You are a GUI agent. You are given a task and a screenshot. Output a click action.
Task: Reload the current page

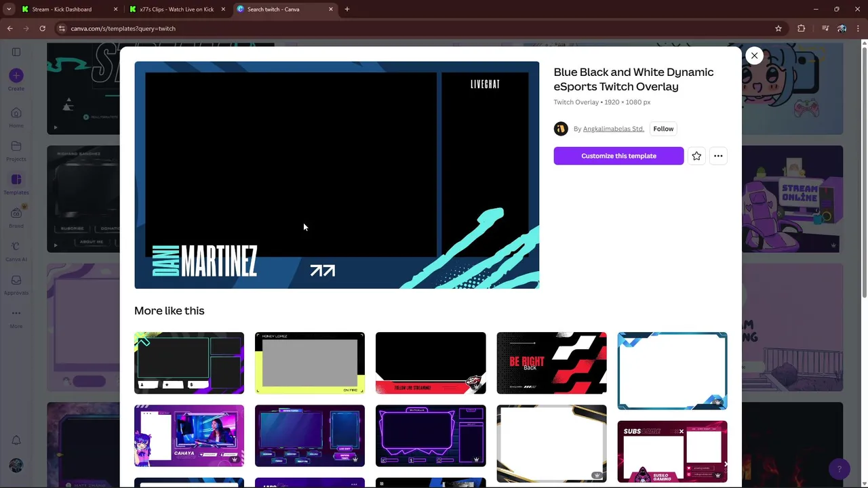[x=42, y=28]
